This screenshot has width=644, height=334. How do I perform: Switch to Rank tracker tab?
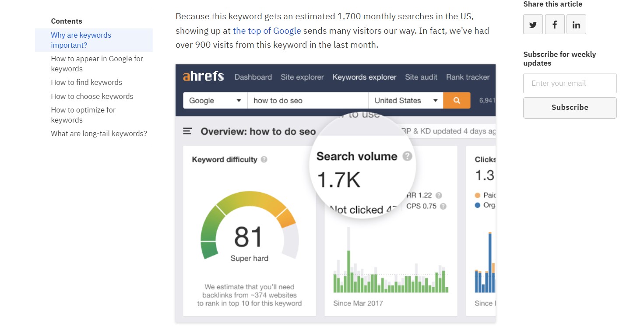pyautogui.click(x=468, y=77)
